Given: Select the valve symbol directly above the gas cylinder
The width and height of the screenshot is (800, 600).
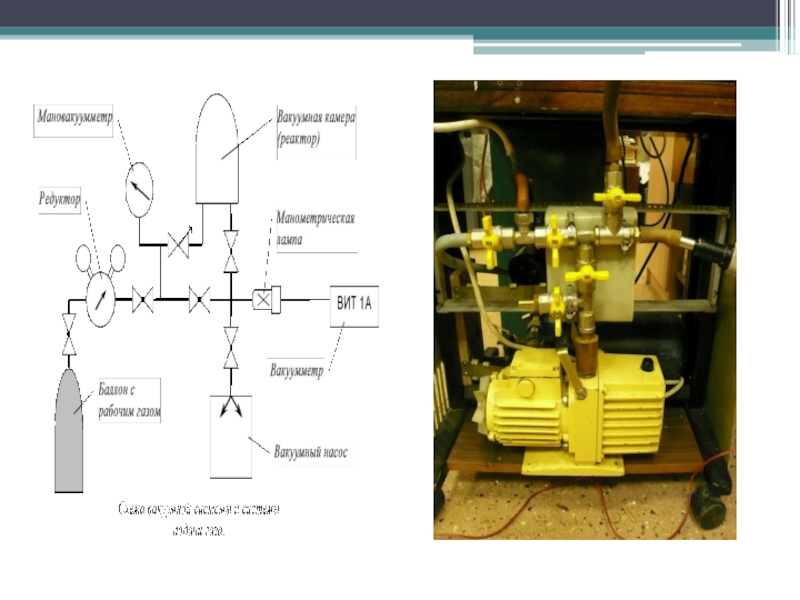Looking at the screenshot, I should 69,335.
